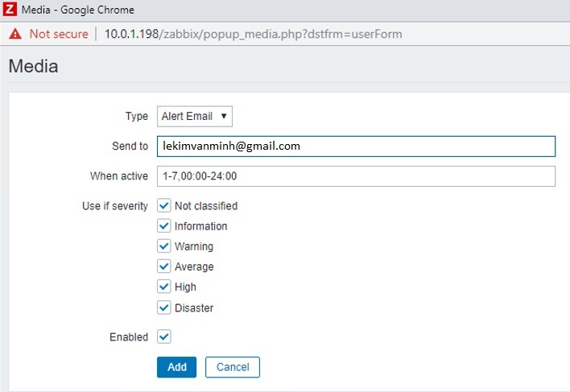
Task: Toggle the Information severity checkbox
Action: point(164,226)
